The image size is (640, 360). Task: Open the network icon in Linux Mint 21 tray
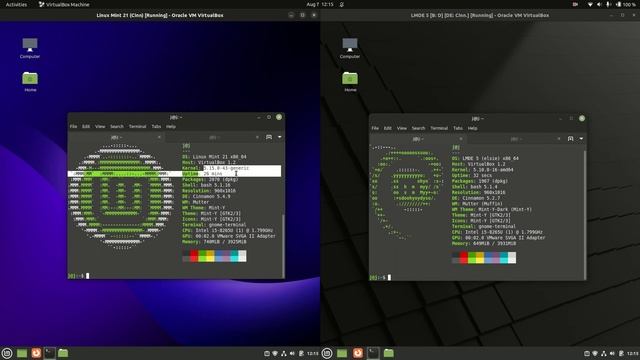284,353
